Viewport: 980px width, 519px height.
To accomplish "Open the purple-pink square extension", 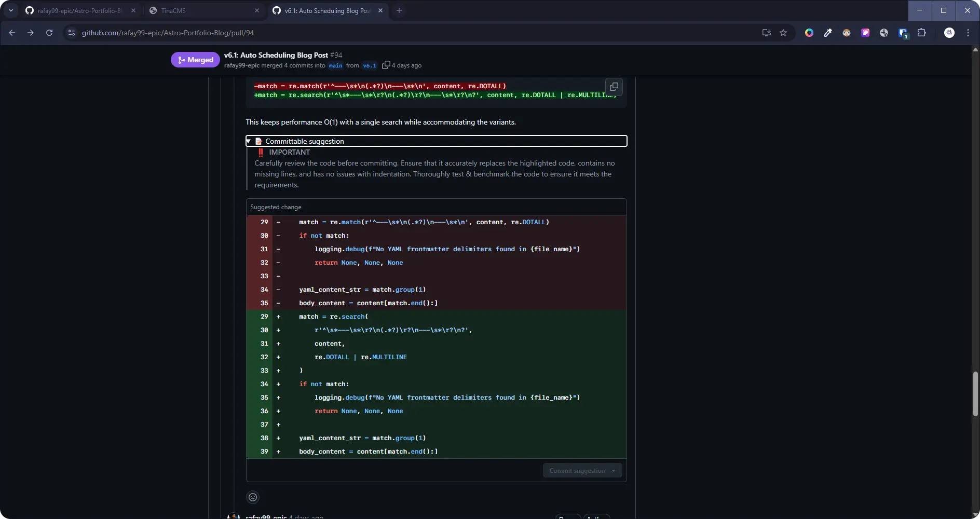I will tap(865, 33).
